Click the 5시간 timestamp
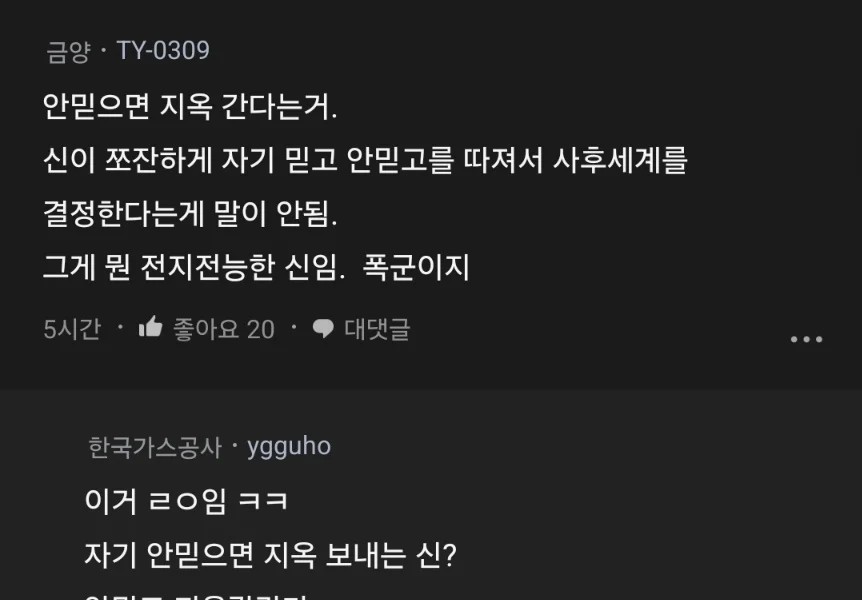The width and height of the screenshot is (862, 600). coord(72,329)
